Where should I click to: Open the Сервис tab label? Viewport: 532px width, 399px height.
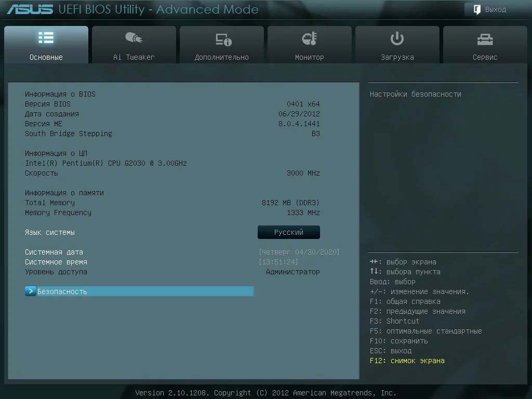[x=485, y=57]
